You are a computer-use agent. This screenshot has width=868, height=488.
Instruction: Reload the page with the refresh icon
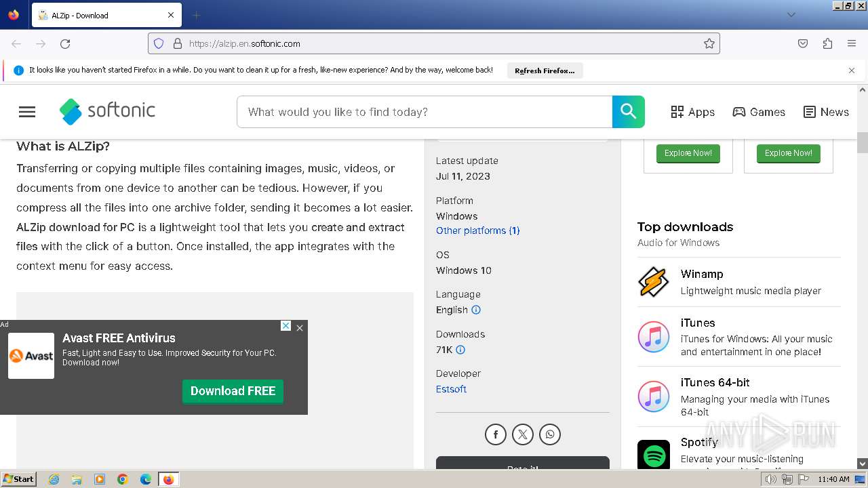click(65, 43)
